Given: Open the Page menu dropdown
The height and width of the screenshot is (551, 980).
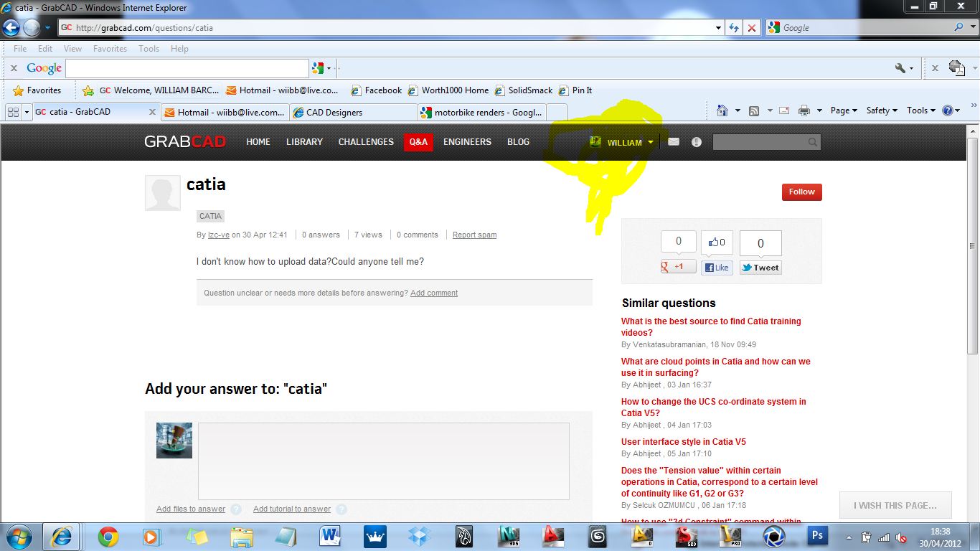Looking at the screenshot, I should (844, 110).
